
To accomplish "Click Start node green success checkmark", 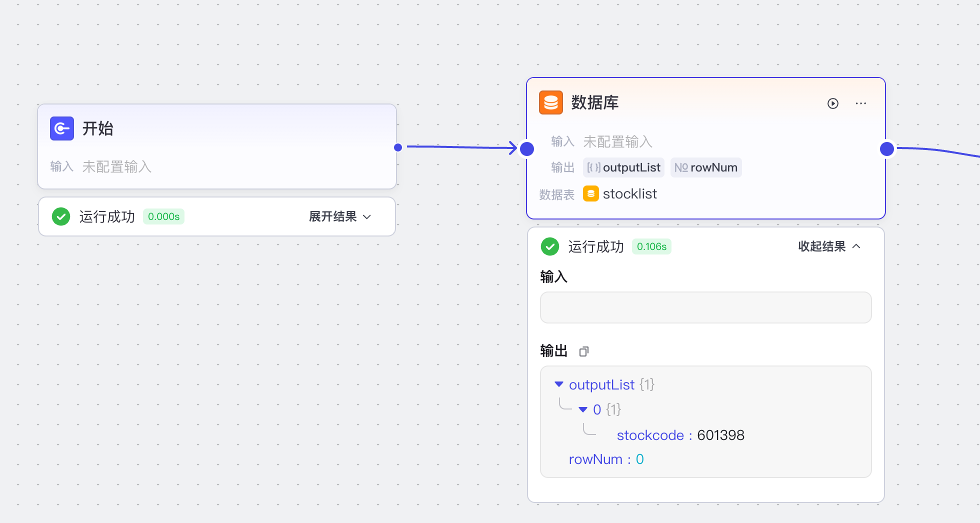I will 61,216.
